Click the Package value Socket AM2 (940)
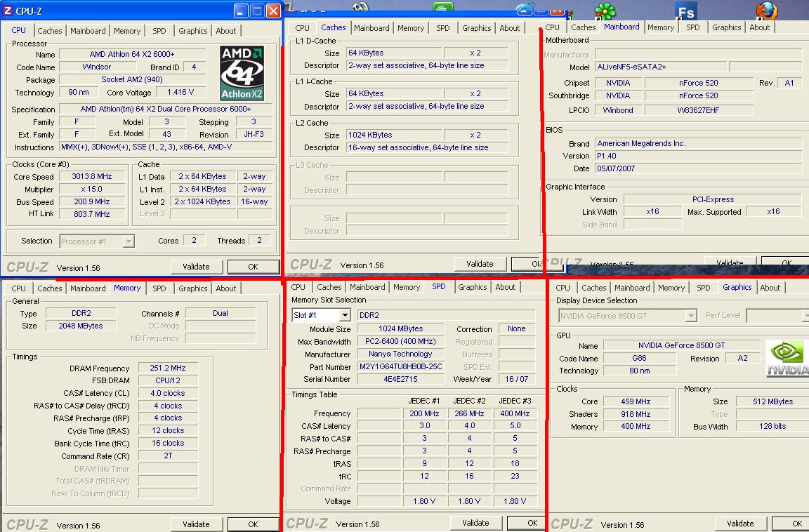 pos(132,79)
